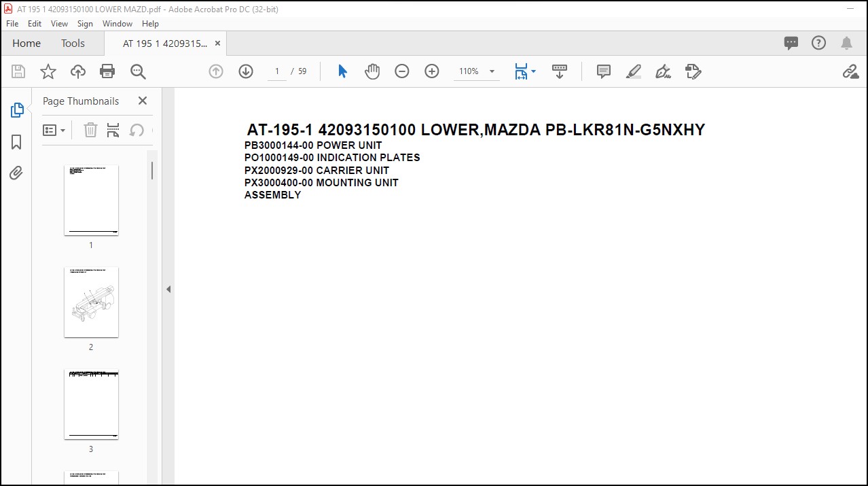
Task: Close the Page Thumbnails panel
Action: click(143, 101)
